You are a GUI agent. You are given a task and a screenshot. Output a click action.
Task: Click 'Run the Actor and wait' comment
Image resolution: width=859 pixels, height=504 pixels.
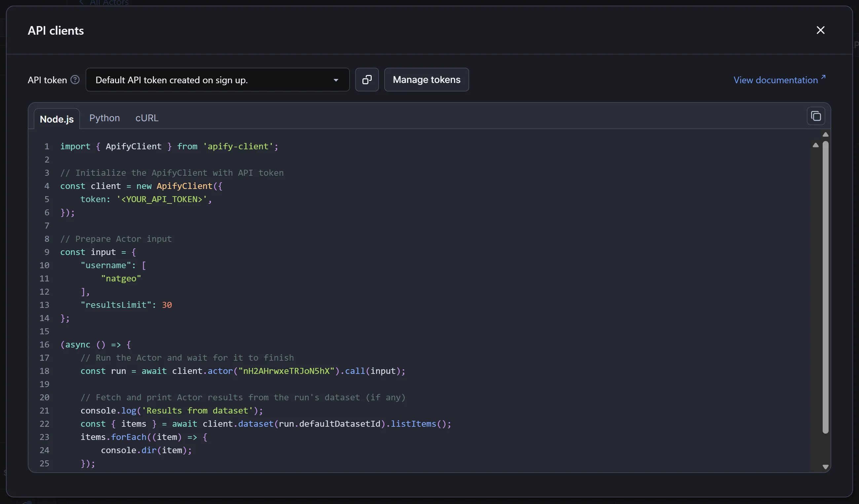(x=187, y=358)
